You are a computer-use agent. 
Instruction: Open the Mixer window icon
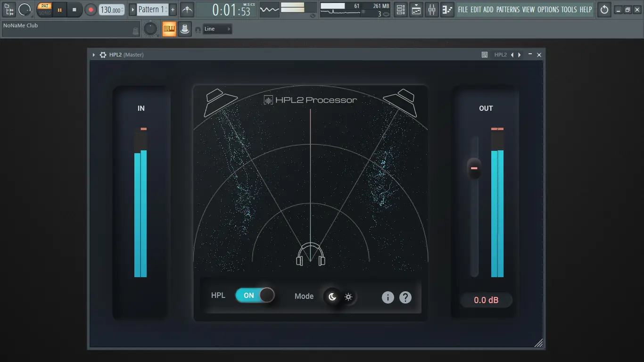[x=432, y=9]
